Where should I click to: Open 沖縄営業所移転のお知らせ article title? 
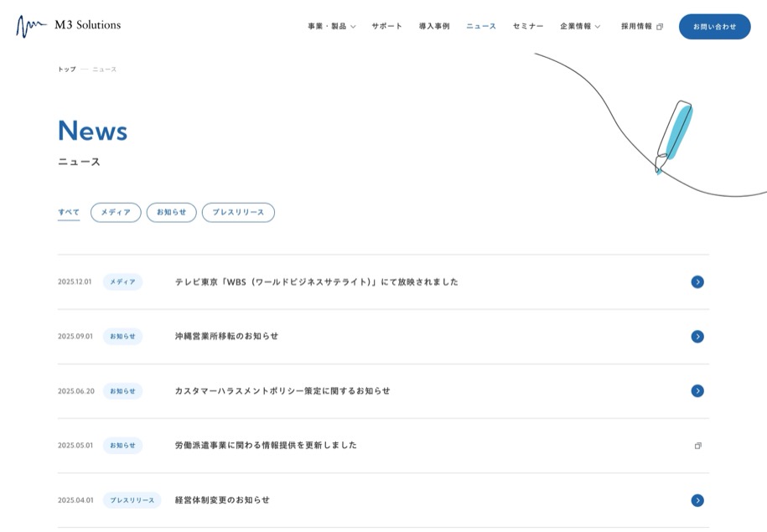[x=226, y=337]
